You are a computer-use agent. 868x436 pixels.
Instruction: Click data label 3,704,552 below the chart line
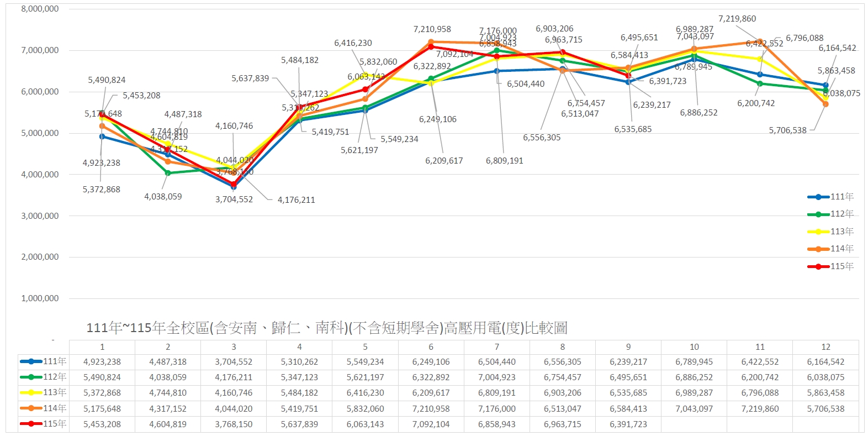234,199
